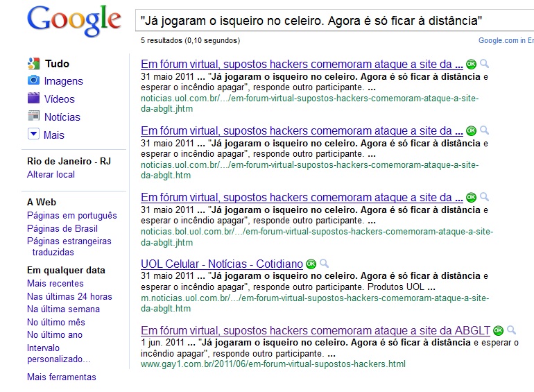This screenshot has width=534, height=392.
Task: Click preview magnifier on noticias.uol abglt.htm result
Action: pos(484,130)
